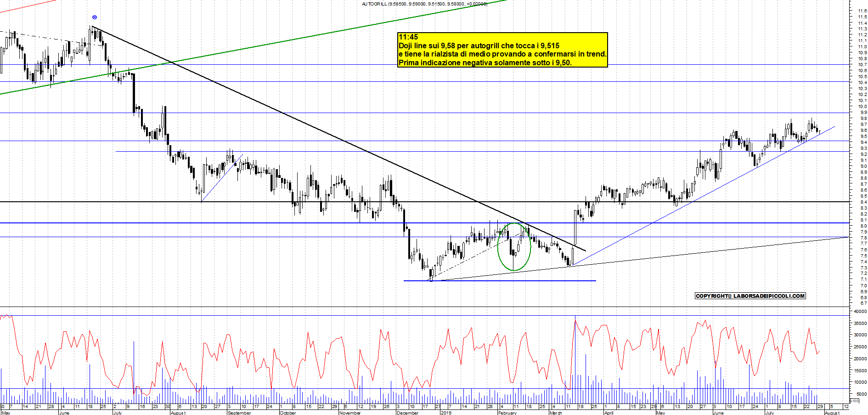Click the blue circle marker above the June peak
Image resolution: width=868 pixels, height=415 pixels.
94,17
